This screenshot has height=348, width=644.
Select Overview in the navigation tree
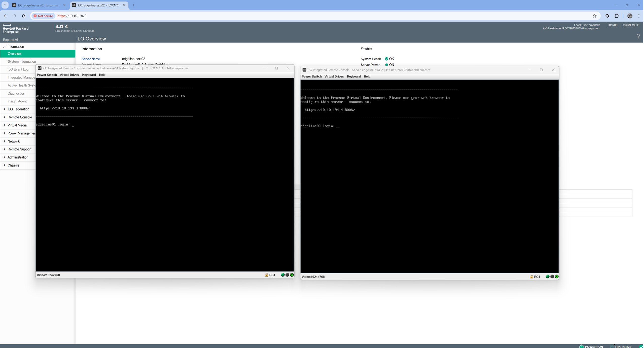(38, 54)
